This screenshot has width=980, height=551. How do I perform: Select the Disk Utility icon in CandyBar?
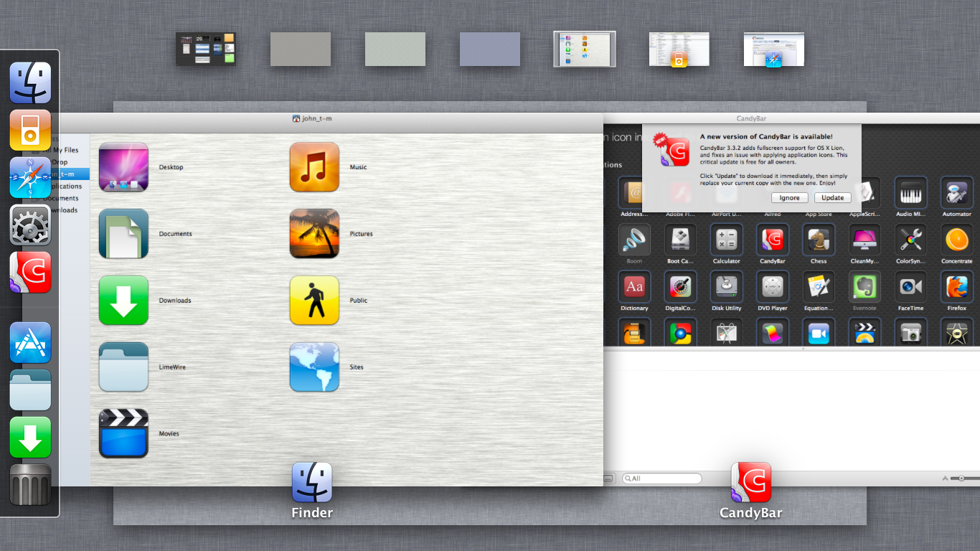pos(726,287)
